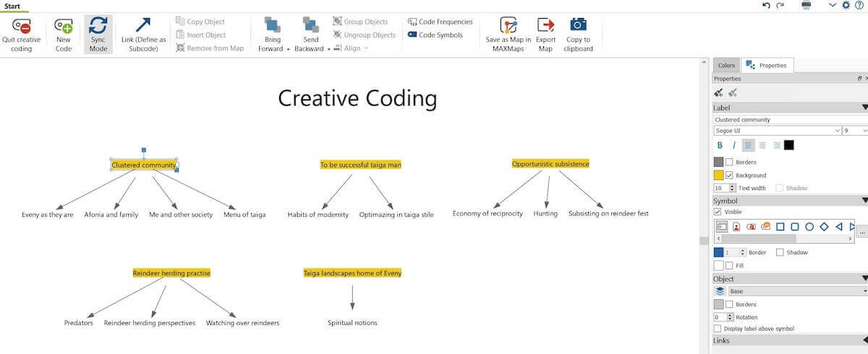
Task: Switch to the Colors tab
Action: tap(726, 66)
